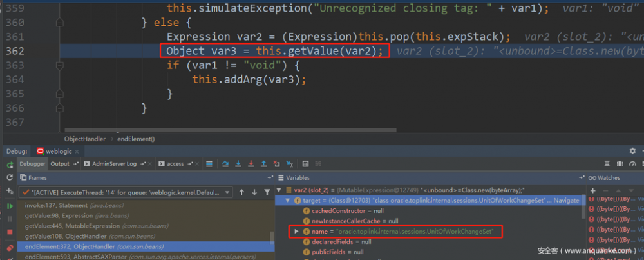The image size is (644, 260).
Task: Select frame getValue:98, Expression
Action: click(x=146, y=215)
